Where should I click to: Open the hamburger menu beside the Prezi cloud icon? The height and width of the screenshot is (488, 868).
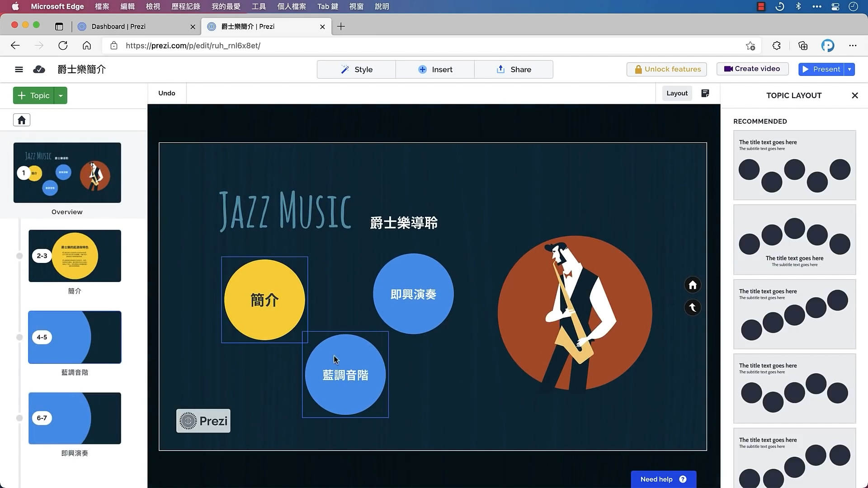[x=19, y=69]
